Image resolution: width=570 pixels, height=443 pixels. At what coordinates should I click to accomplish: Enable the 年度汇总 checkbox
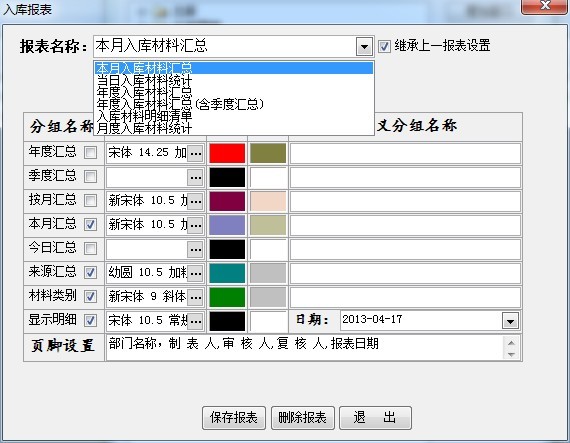click(x=90, y=153)
